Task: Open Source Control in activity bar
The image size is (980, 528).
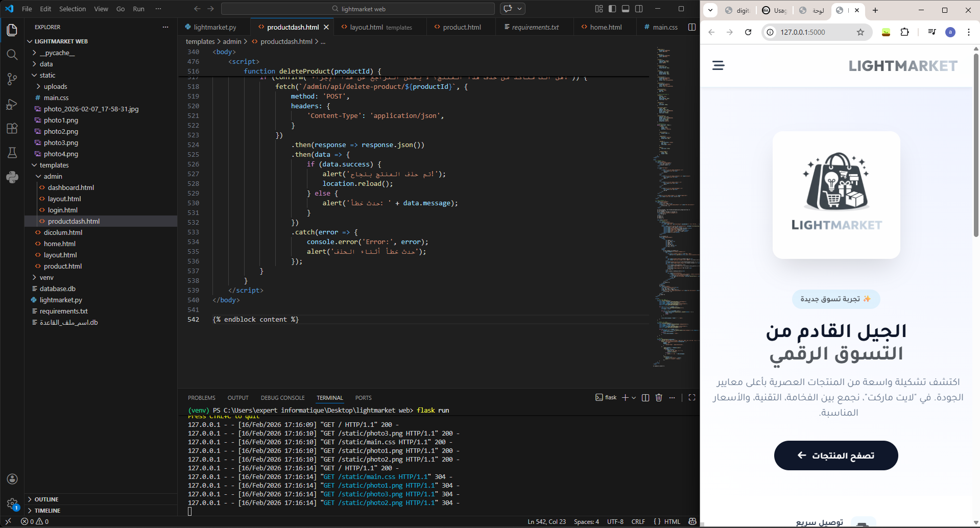Action: pyautogui.click(x=12, y=79)
